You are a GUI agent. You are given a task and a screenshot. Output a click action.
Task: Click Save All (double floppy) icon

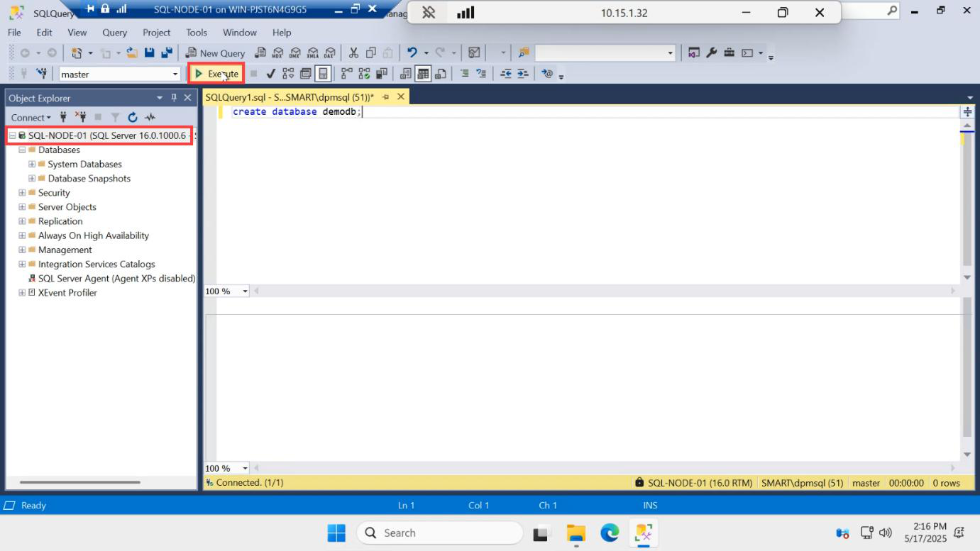point(167,52)
